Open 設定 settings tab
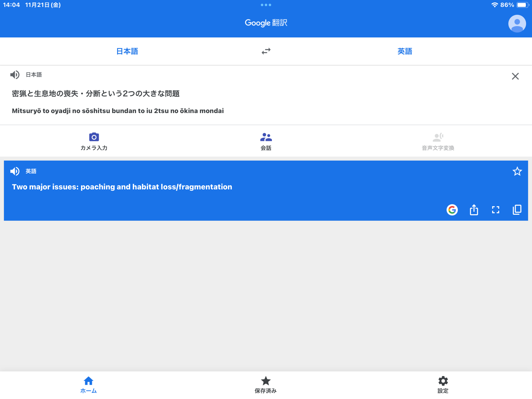 pyautogui.click(x=443, y=385)
